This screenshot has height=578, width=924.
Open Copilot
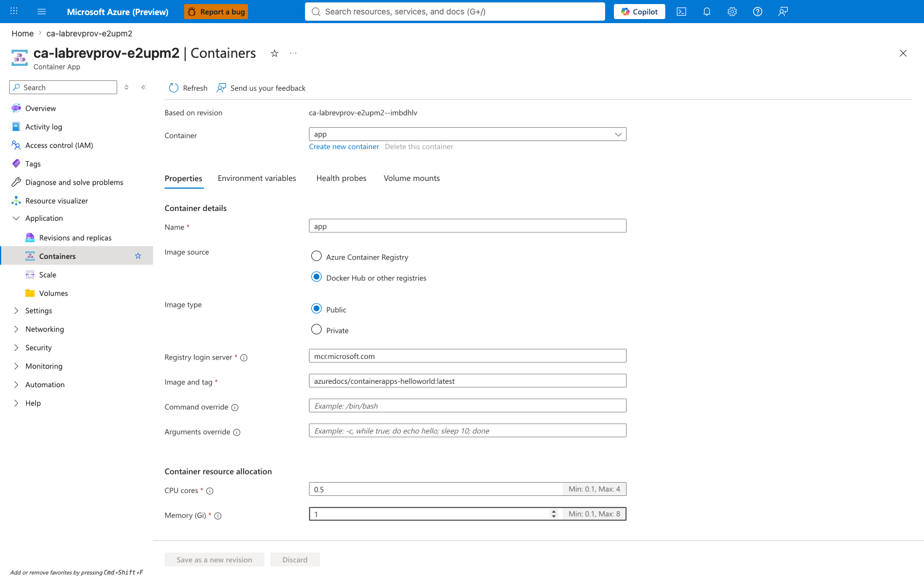click(639, 12)
